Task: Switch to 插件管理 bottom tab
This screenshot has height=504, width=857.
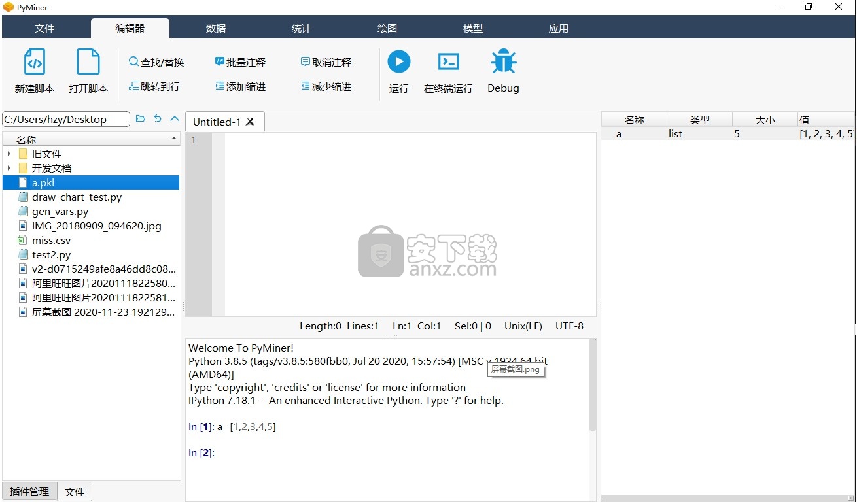Action: 29,491
